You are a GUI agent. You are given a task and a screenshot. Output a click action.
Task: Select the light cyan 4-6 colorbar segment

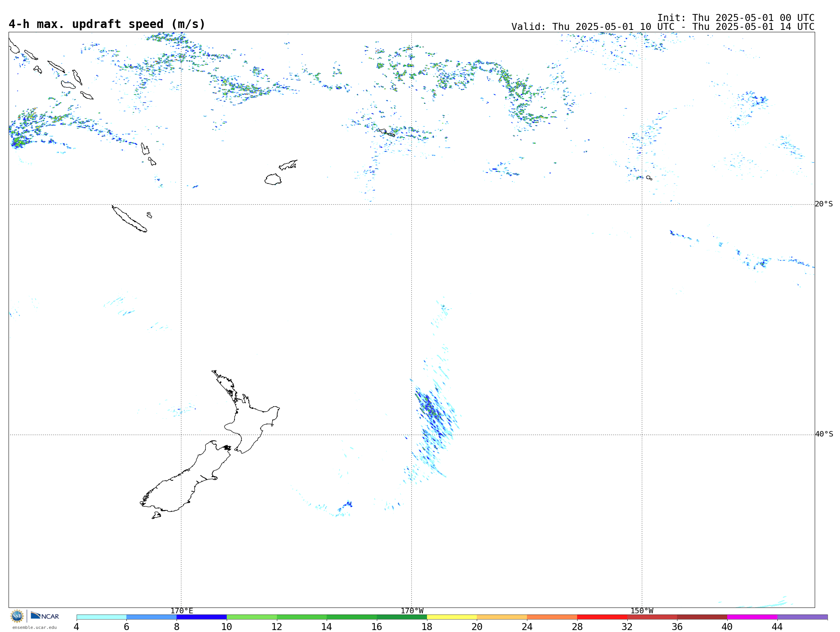click(x=101, y=617)
